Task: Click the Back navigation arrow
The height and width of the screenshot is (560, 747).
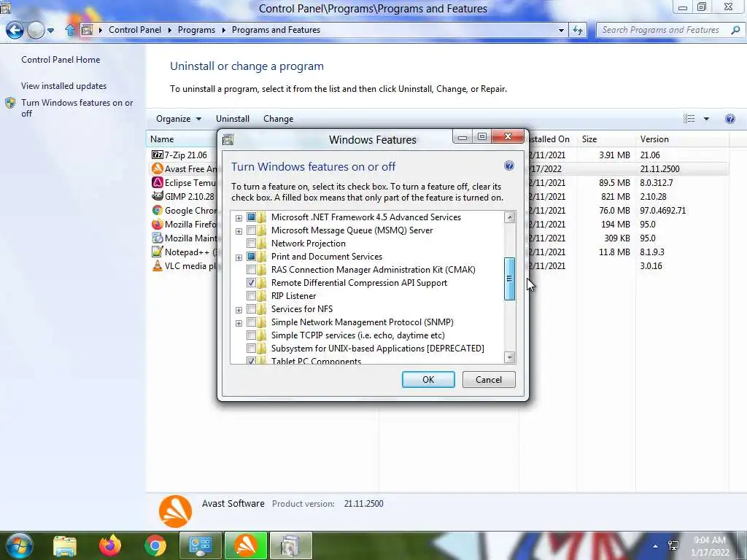Action: 15,31
